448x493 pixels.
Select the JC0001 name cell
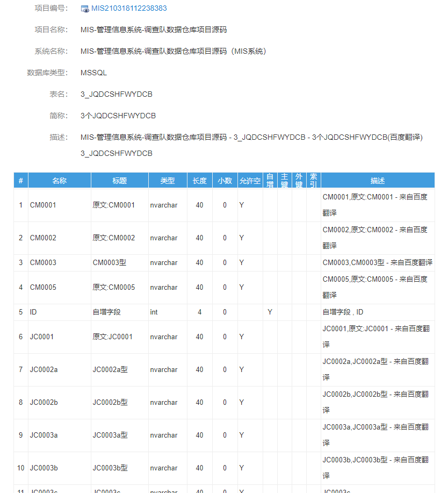(60, 337)
